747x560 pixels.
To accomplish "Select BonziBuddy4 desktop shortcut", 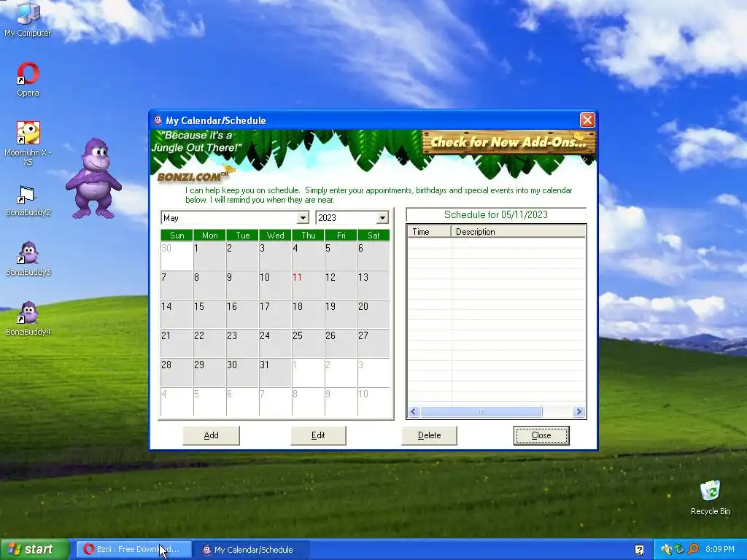I will pos(28,319).
